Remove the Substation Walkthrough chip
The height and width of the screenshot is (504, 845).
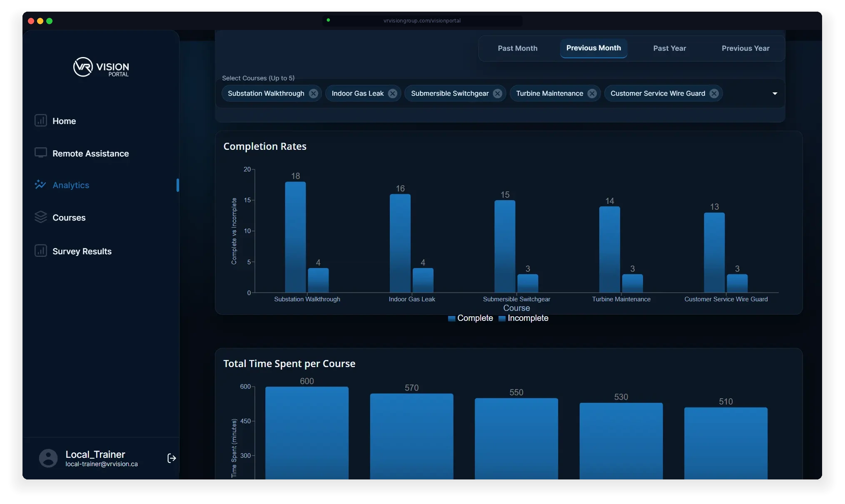[314, 93]
